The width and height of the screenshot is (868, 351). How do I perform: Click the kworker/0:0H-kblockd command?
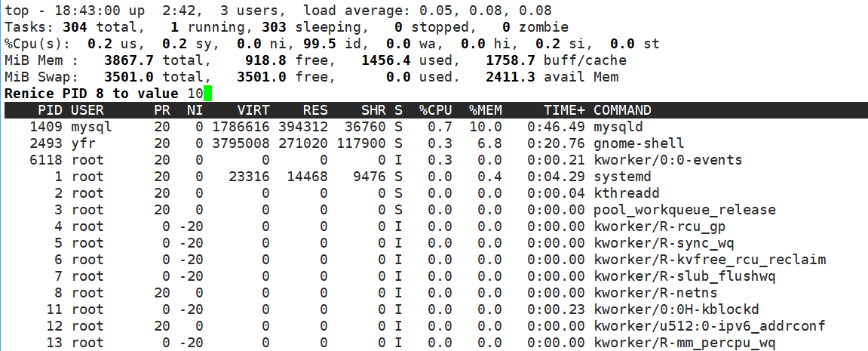[676, 309]
